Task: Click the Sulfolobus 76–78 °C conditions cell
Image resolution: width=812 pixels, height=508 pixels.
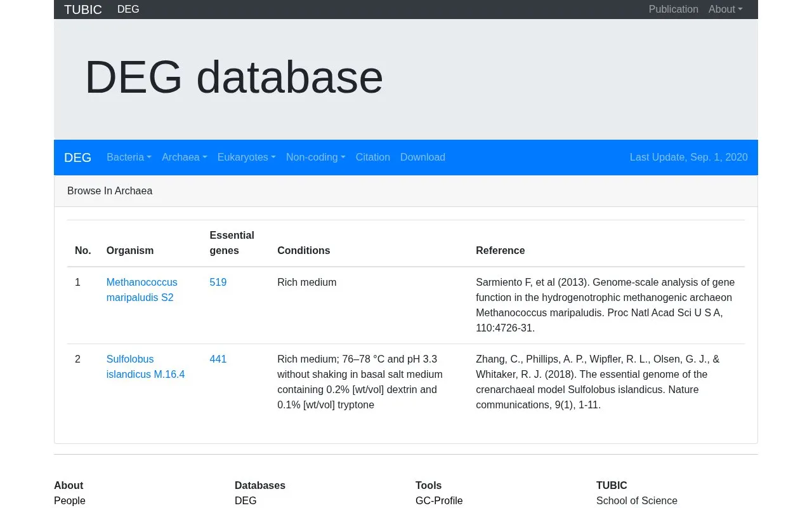Action: tap(360, 382)
